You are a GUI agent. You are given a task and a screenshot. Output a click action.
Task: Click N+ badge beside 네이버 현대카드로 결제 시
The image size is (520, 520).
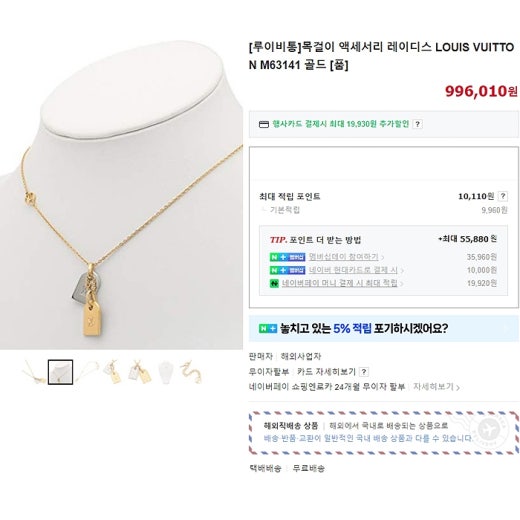pyautogui.click(x=287, y=270)
